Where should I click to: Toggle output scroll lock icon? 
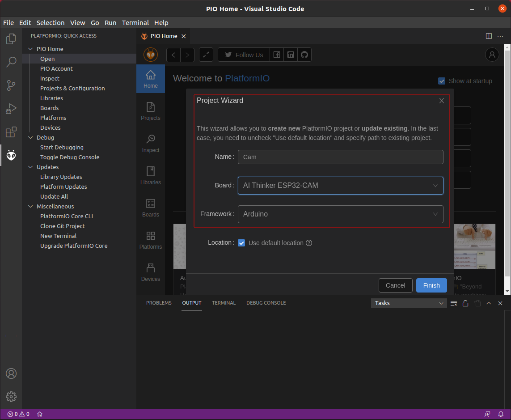point(465,303)
